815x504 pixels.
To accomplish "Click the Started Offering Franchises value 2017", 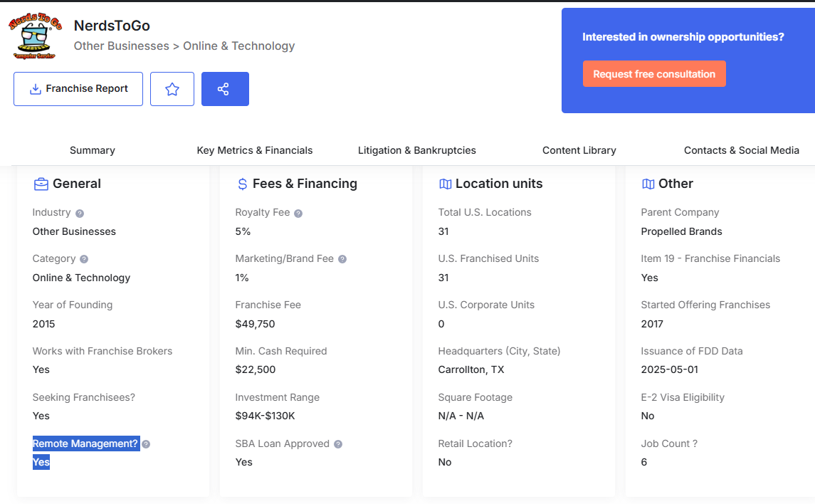I will coord(652,324).
